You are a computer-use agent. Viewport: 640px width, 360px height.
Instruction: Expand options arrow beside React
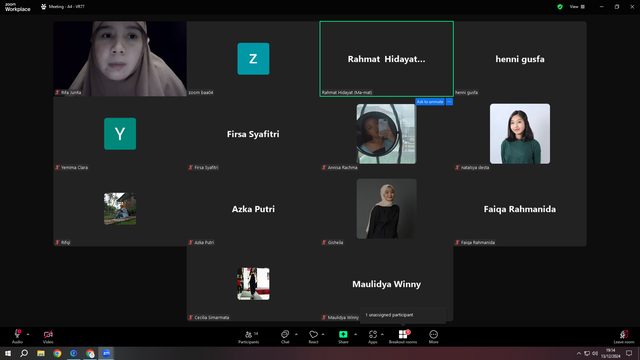(323, 334)
